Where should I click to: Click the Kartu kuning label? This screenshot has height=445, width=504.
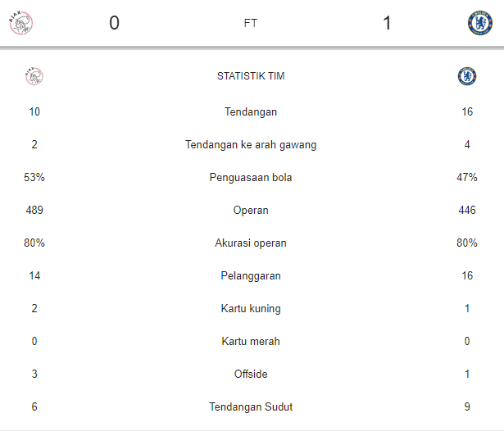point(251,309)
